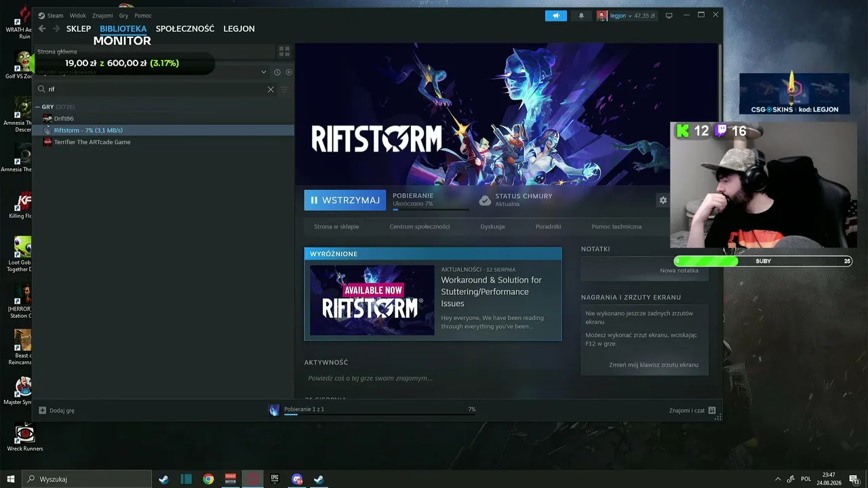
Task: Select Riftstorm in the games list
Action: pyautogui.click(x=163, y=130)
